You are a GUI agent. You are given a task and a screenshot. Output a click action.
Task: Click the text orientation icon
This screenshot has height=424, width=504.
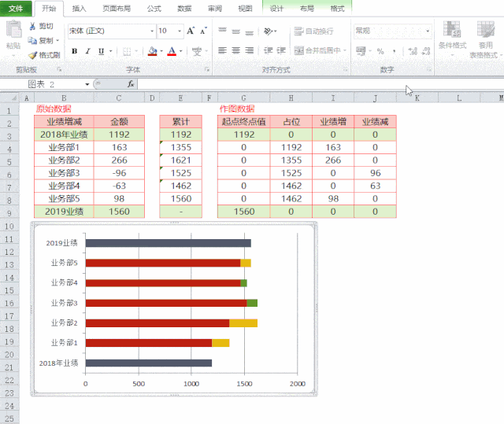tap(269, 31)
